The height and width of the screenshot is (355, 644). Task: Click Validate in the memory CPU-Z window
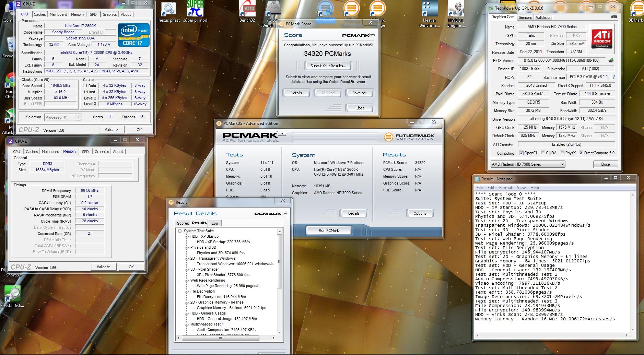coord(103,267)
